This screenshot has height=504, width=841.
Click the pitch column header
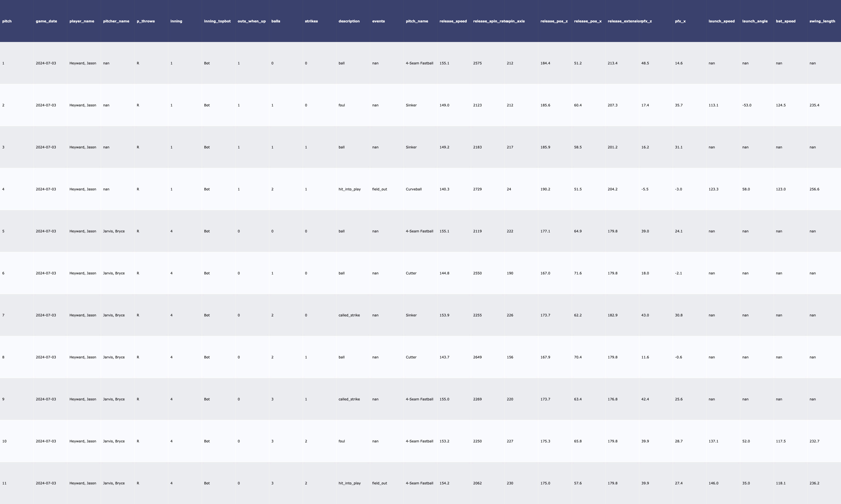click(7, 21)
